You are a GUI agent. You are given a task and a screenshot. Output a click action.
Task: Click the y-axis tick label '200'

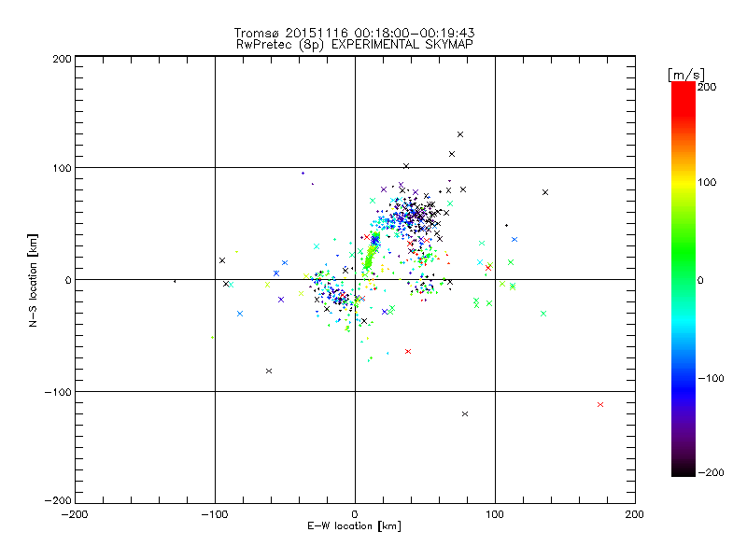[x=62, y=59]
